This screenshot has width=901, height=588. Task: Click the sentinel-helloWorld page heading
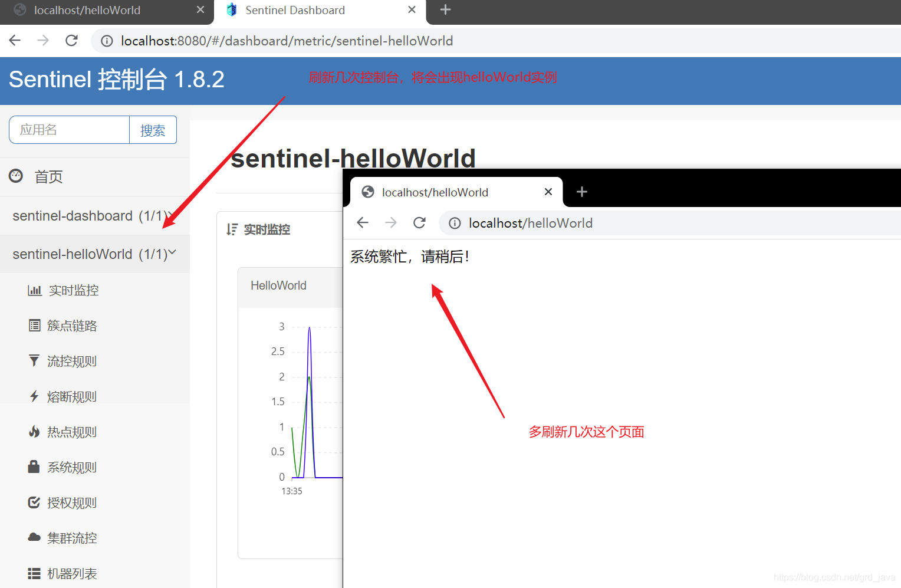[x=353, y=158]
